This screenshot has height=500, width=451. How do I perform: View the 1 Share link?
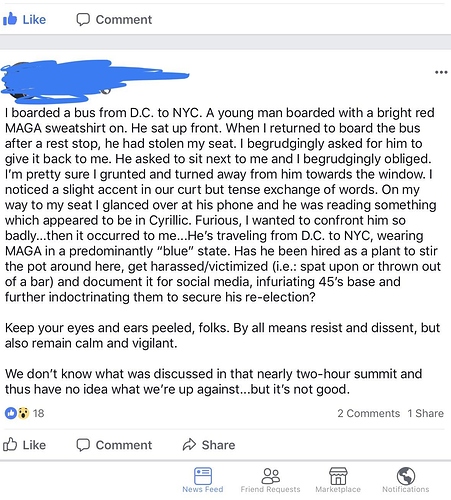pyautogui.click(x=426, y=413)
